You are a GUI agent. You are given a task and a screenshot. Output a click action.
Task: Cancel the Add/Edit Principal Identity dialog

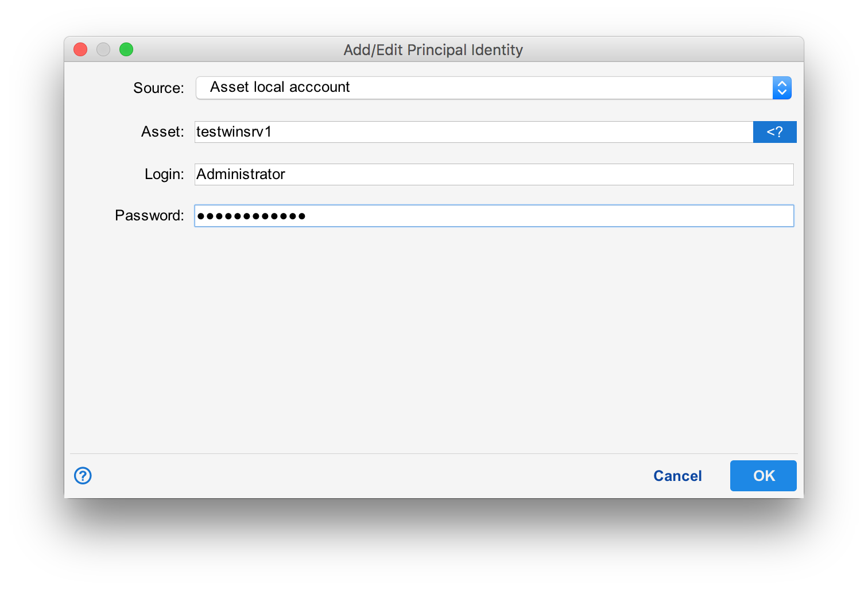click(x=677, y=476)
